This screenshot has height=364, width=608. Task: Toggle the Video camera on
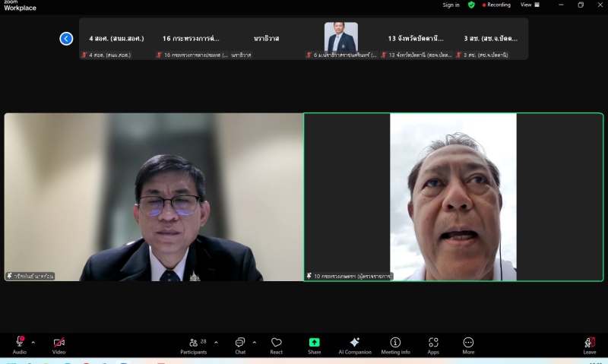pos(59,343)
